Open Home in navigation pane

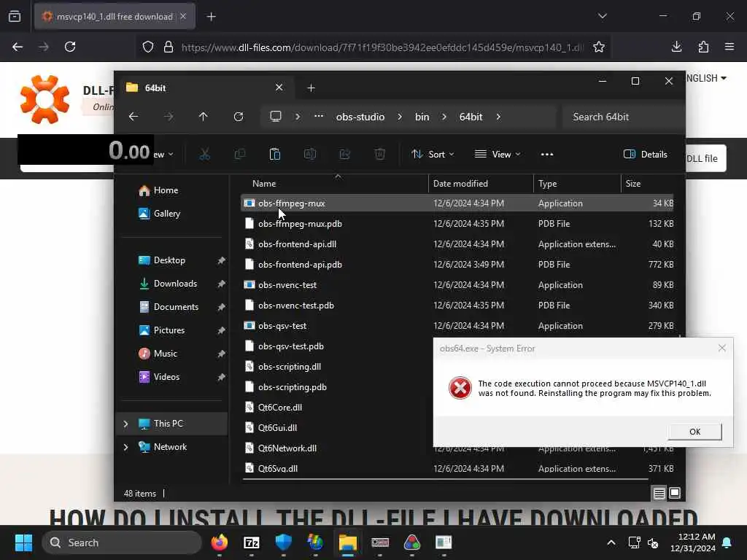tap(166, 190)
